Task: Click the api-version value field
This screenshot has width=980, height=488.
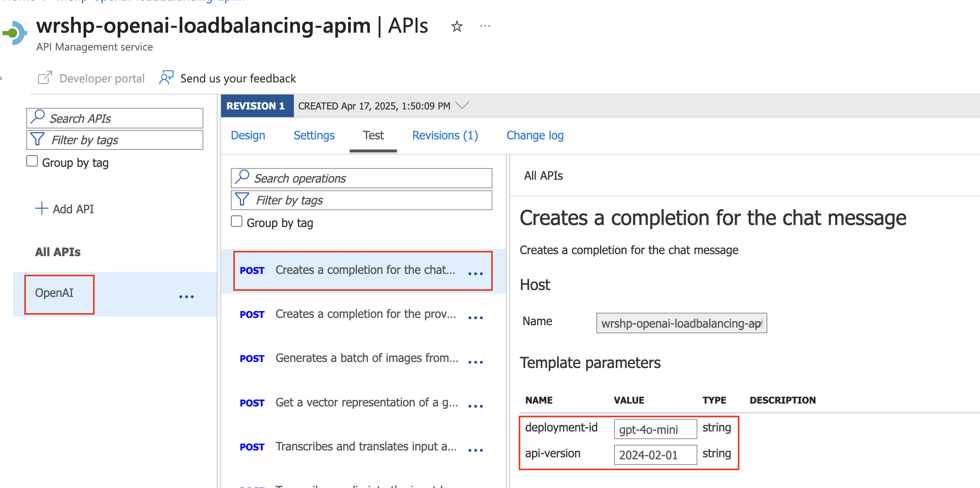Action: (x=655, y=455)
